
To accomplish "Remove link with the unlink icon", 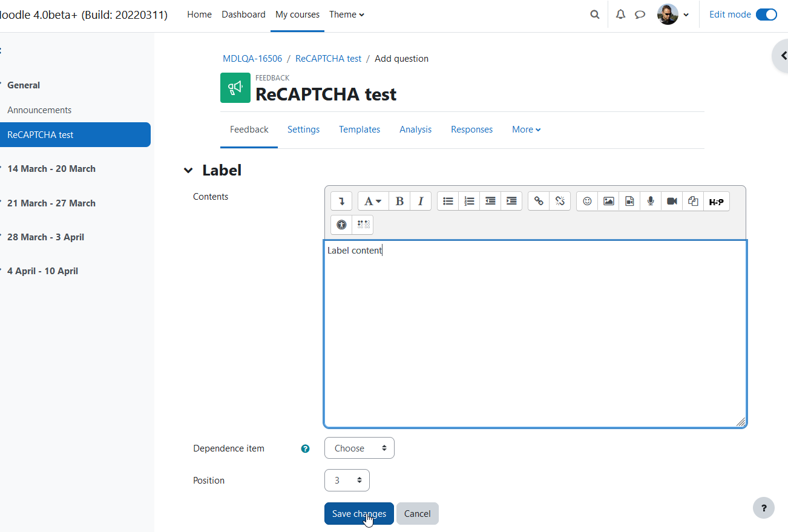I will click(560, 201).
